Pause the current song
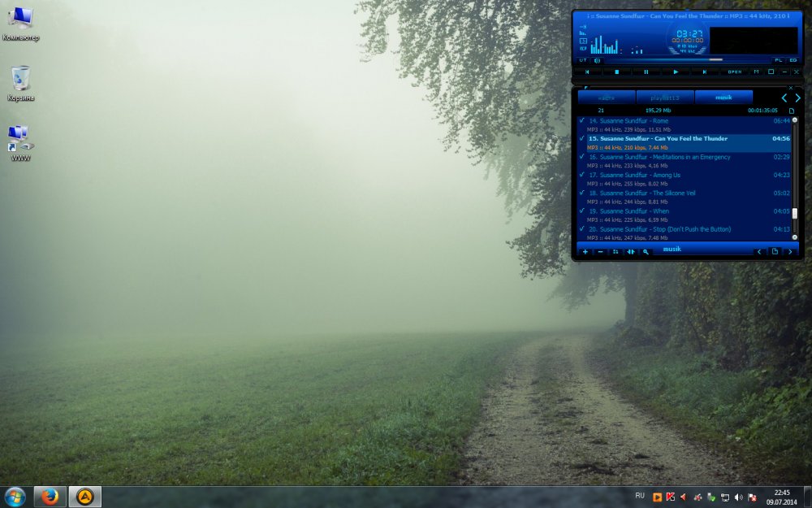The width and height of the screenshot is (812, 508). [646, 72]
